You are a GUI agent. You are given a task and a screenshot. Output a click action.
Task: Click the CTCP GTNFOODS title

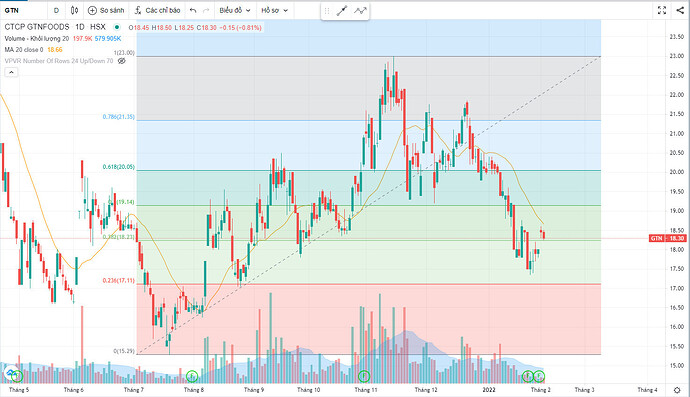[x=37, y=27]
